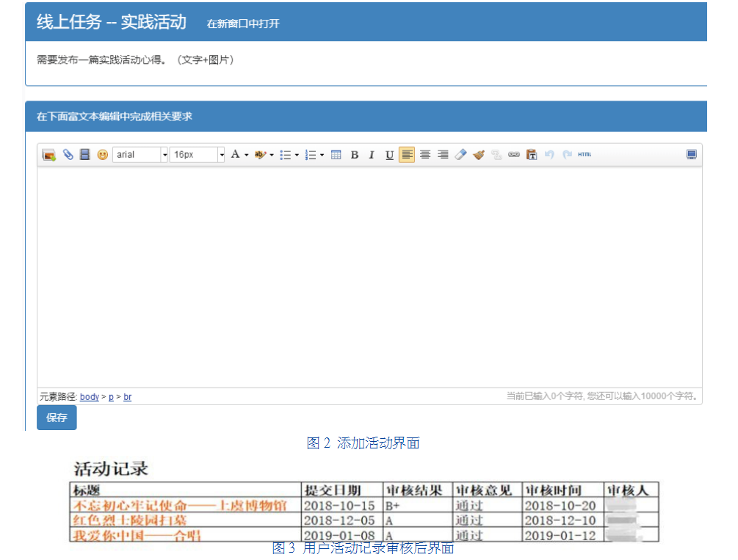Viewport: 738px width, 560px height.
Task: Click the text highlight color icon
Action: (x=260, y=155)
